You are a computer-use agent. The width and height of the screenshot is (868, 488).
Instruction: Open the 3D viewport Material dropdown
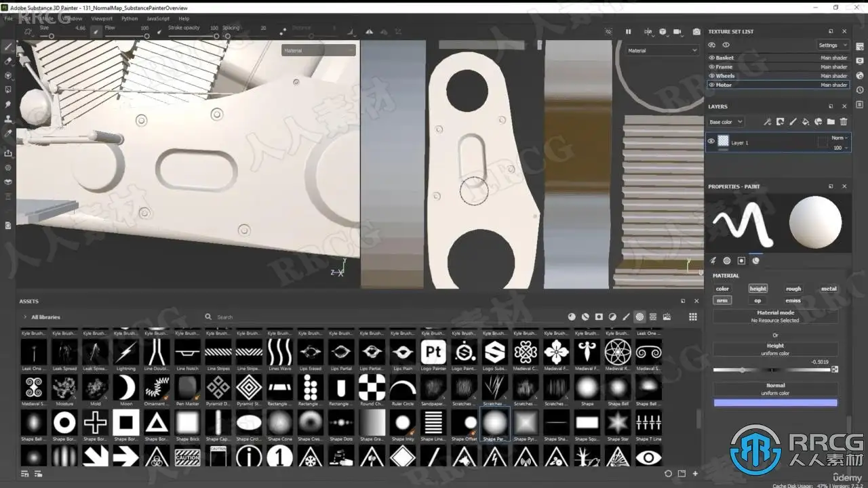click(x=318, y=50)
